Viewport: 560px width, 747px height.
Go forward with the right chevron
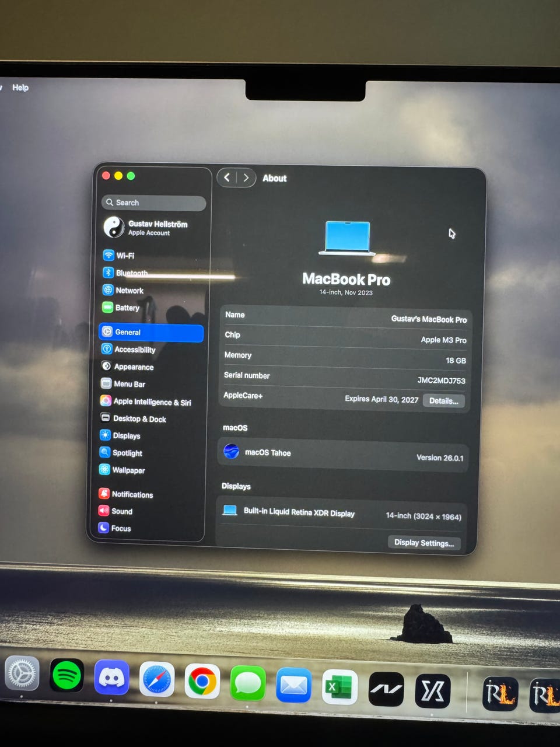(x=246, y=177)
